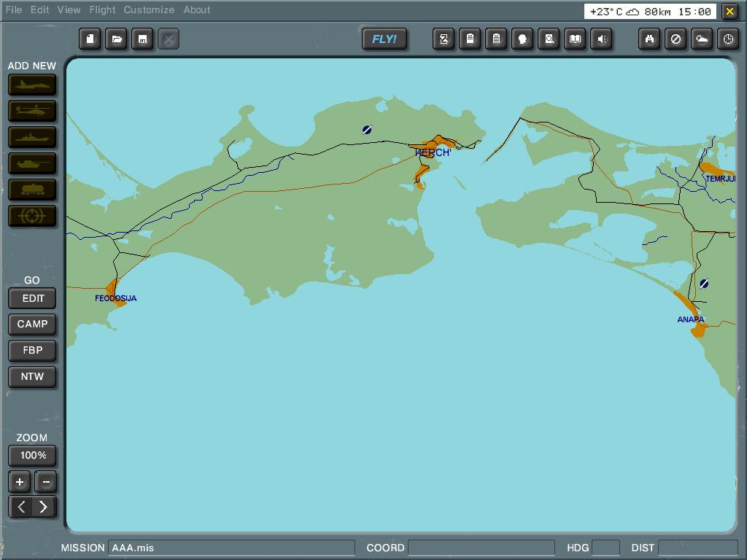Add a new target crosshair zone
Screen dimensions: 747x560
32,216
